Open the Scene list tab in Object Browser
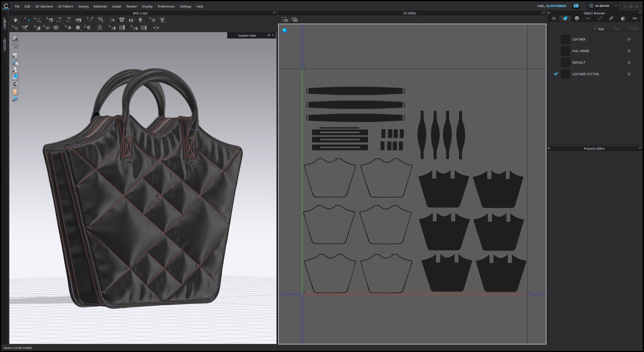Viewport: 644px width, 352px height. (553, 18)
